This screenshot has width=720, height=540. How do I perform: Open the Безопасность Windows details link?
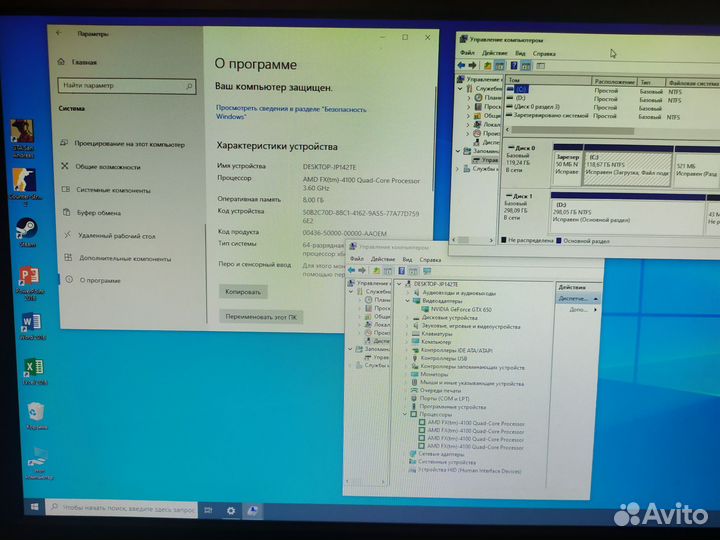[x=291, y=113]
